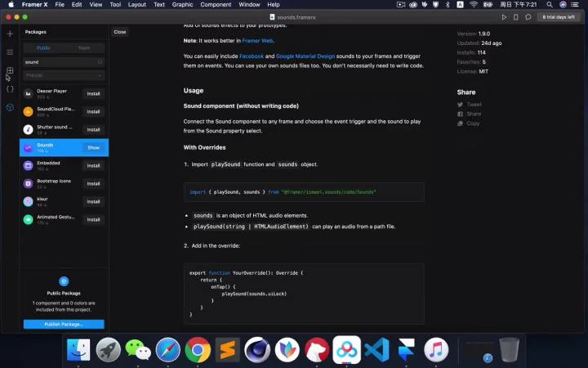Click the Copy link under Share

coord(469,123)
